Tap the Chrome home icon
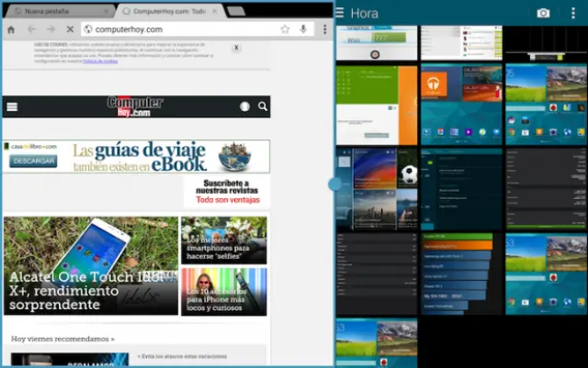 click(11, 29)
